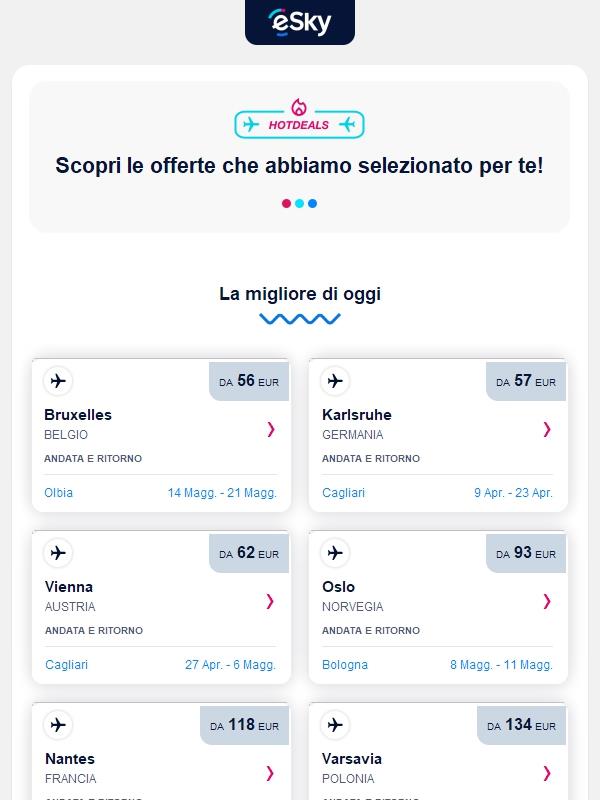The height and width of the screenshot is (800, 600).
Task: Open the Karlsruhe deal via its chevron
Action: pyautogui.click(x=546, y=430)
